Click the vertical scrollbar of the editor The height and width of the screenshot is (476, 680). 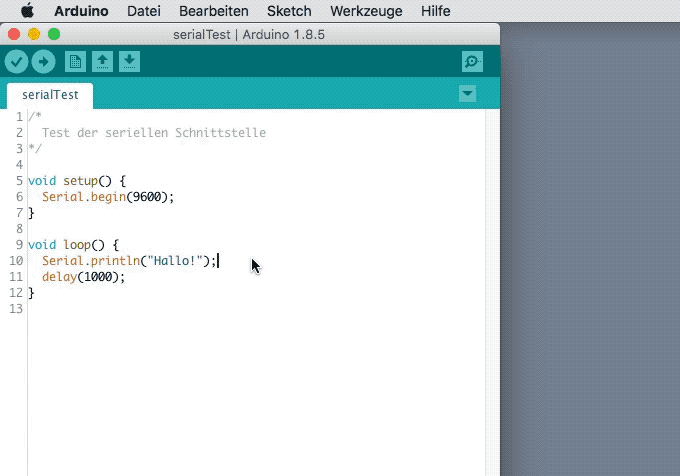(x=492, y=290)
